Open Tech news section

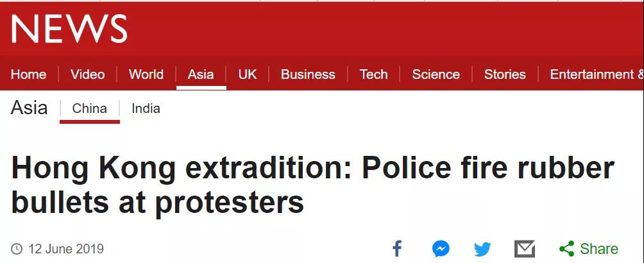pos(374,74)
